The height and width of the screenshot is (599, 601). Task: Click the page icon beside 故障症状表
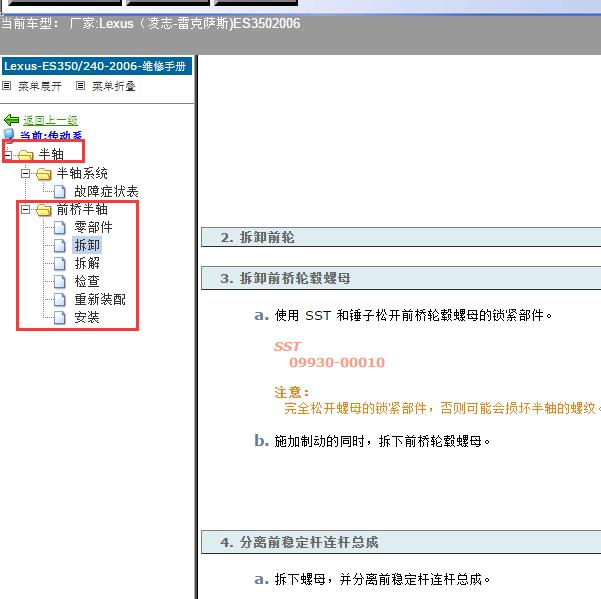(x=59, y=191)
